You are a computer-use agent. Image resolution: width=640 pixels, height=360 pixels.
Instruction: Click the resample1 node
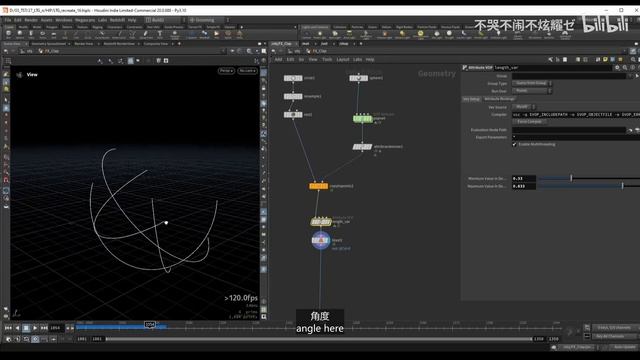293,96
